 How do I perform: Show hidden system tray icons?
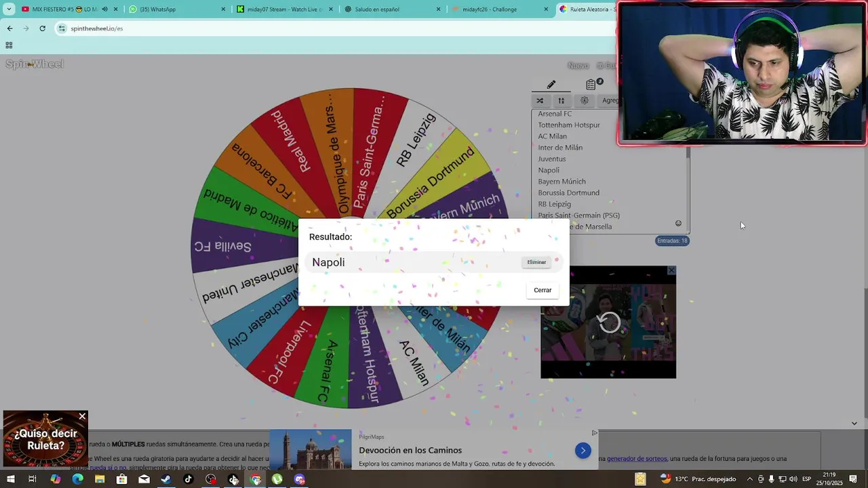749,479
